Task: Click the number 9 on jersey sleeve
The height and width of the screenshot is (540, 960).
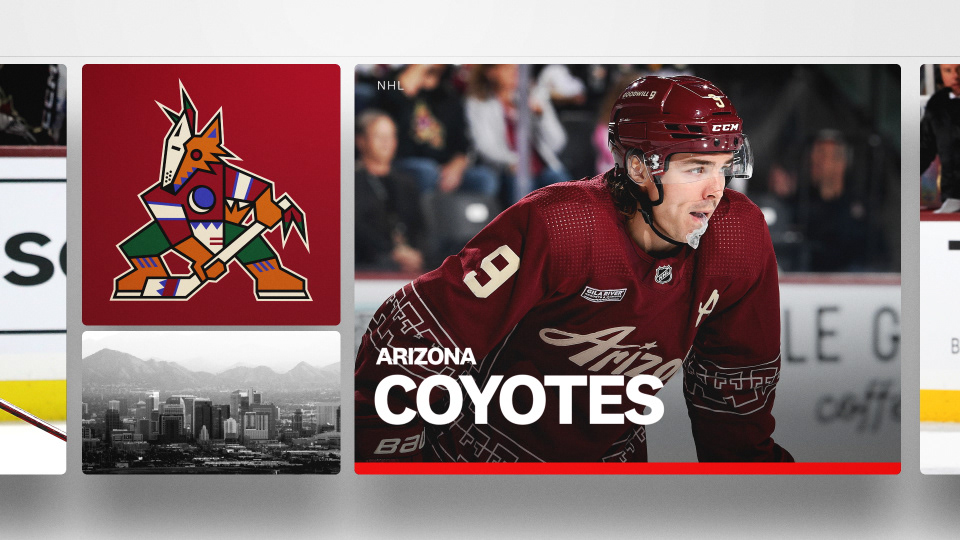Action: [x=492, y=271]
